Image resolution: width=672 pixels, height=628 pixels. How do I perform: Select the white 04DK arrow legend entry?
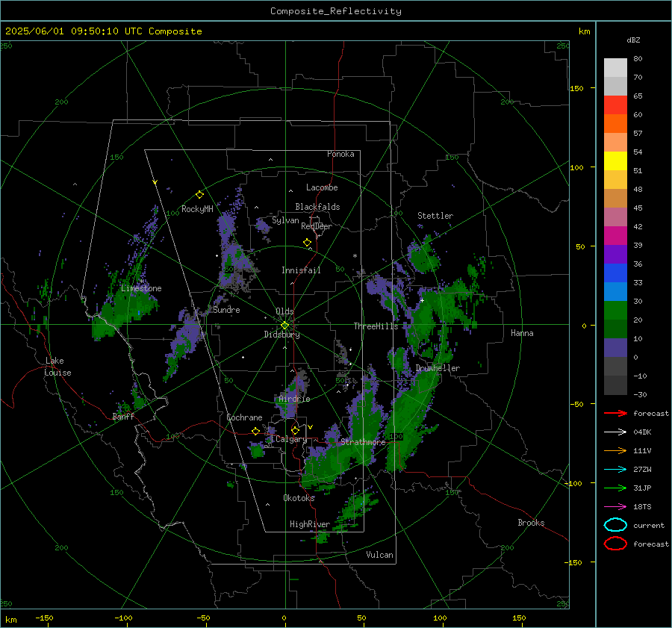(615, 432)
